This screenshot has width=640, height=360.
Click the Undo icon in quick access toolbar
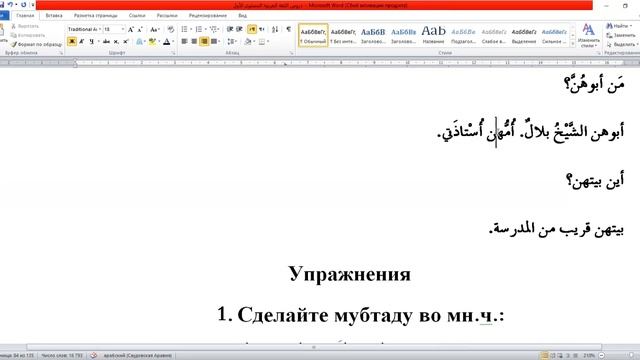[x=11, y=4]
